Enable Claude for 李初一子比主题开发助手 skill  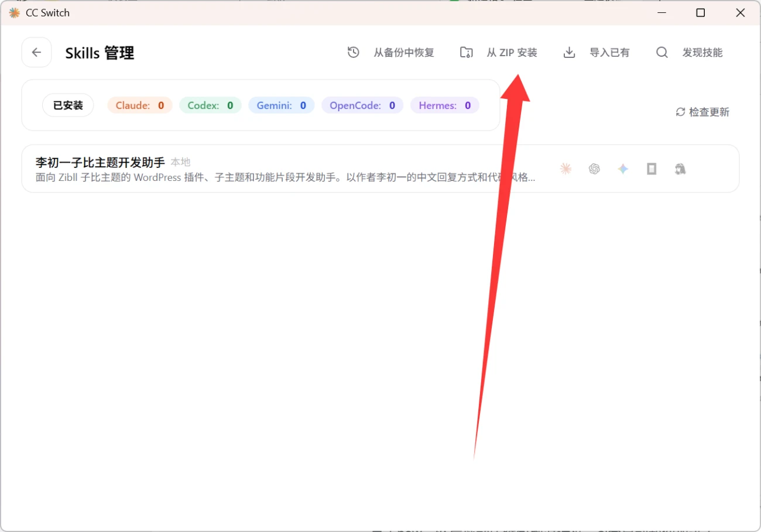(x=565, y=169)
